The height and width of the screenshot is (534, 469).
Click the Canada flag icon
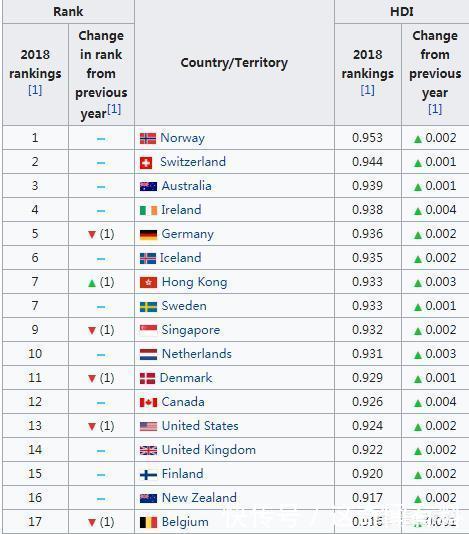tap(148, 403)
